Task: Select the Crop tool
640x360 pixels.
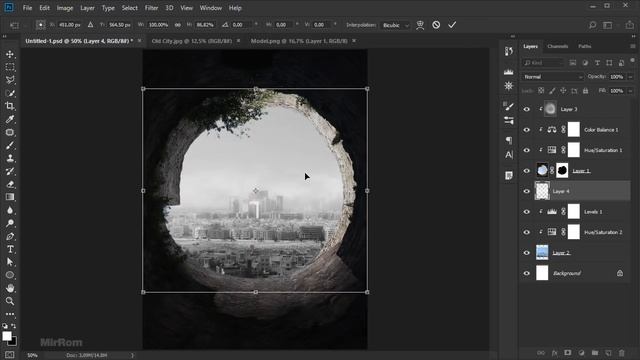Action: [10, 106]
